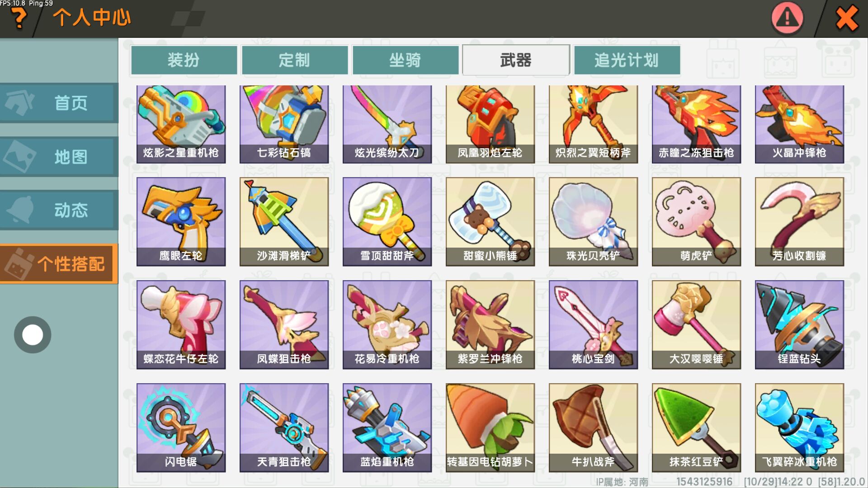Open 动态 in the sidebar
868x488 pixels.
[59, 210]
